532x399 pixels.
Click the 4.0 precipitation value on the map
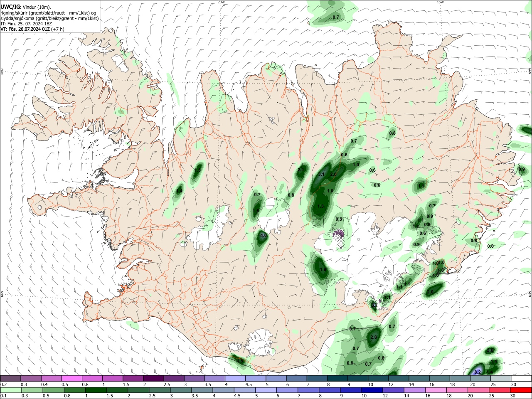pos(263,236)
